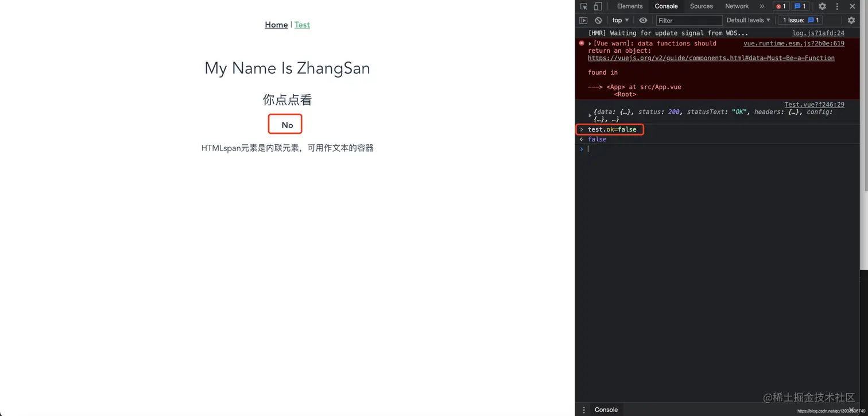Expand the logged response object
This screenshot has width=868, height=416.
coord(590,115)
